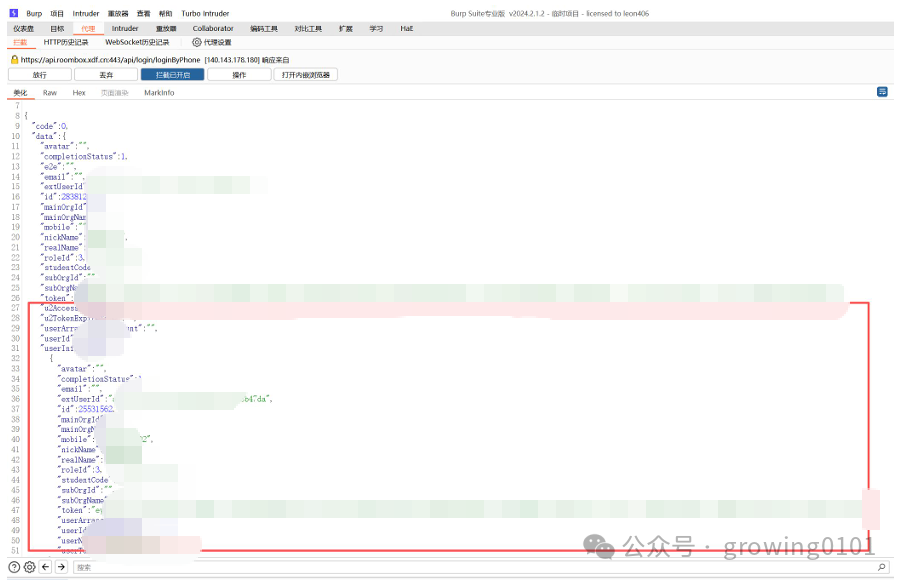The width and height of the screenshot is (904, 582).
Task: Click the "roleId":3 line on row 22
Action: [x=63, y=258]
